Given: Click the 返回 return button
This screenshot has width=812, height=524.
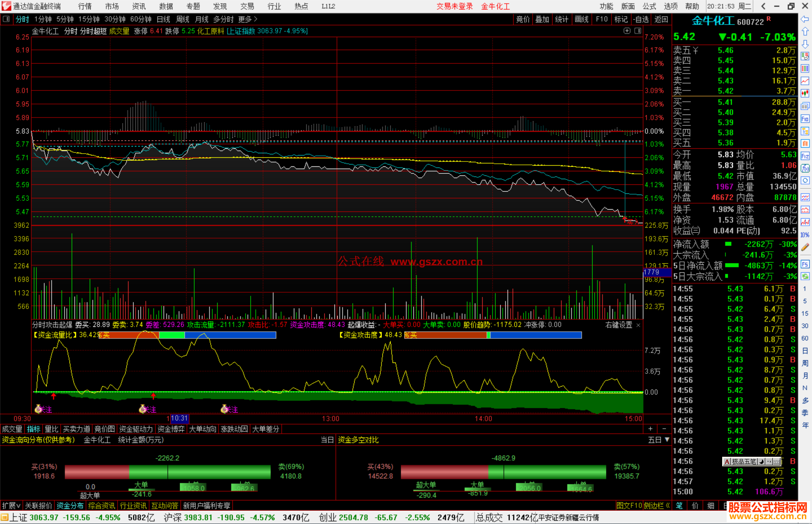Looking at the screenshot, I should 661,19.
